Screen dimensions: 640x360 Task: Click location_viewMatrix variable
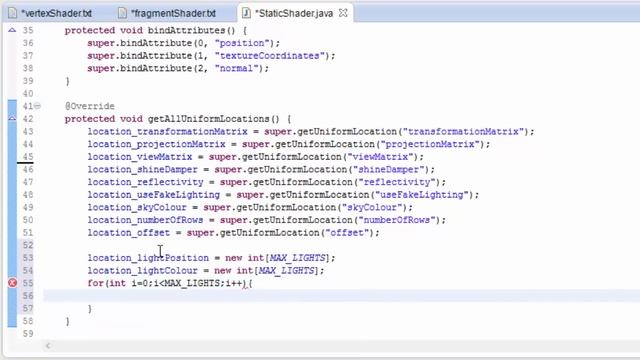pos(140,157)
